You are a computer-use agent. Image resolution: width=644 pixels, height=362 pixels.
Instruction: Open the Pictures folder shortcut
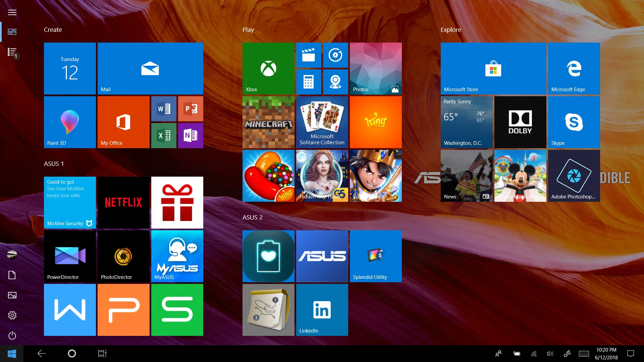click(12, 295)
